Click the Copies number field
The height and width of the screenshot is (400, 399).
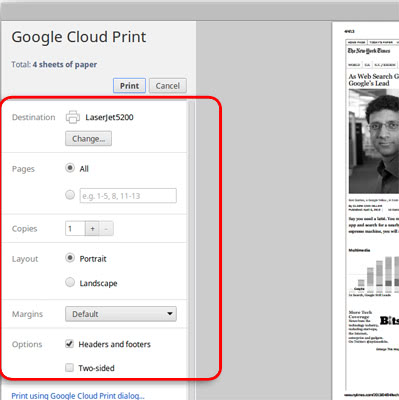(x=75, y=229)
